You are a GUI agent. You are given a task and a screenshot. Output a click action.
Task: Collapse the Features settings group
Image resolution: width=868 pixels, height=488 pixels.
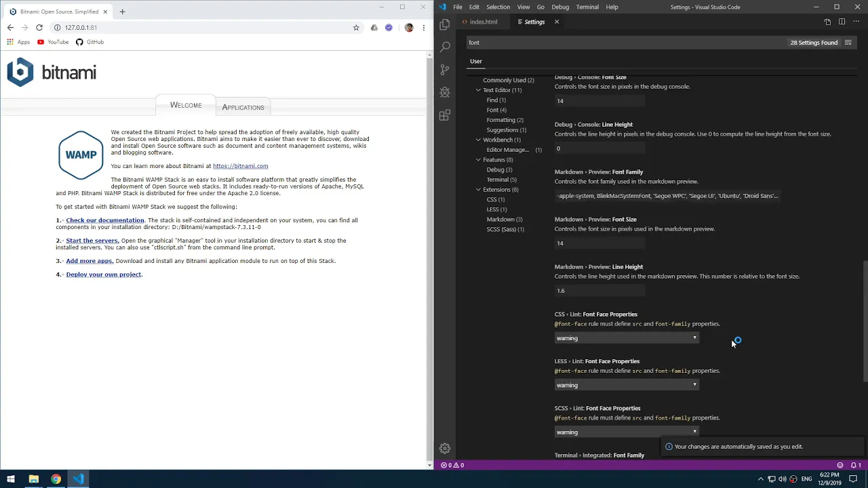478,160
